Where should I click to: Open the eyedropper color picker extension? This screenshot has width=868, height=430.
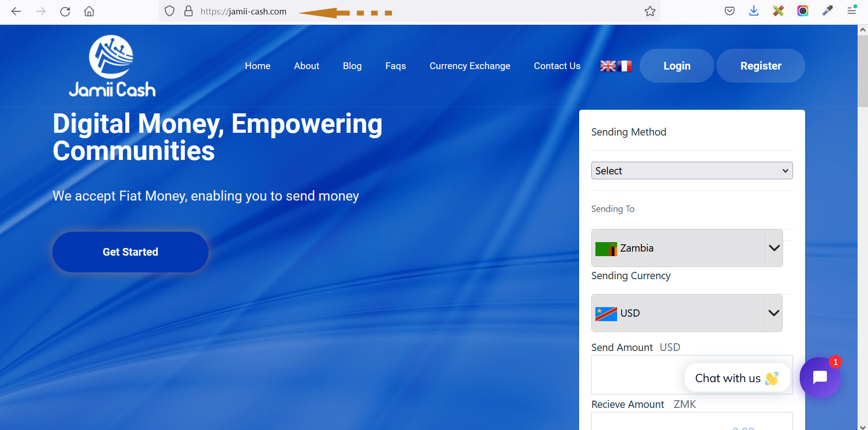coord(827,11)
